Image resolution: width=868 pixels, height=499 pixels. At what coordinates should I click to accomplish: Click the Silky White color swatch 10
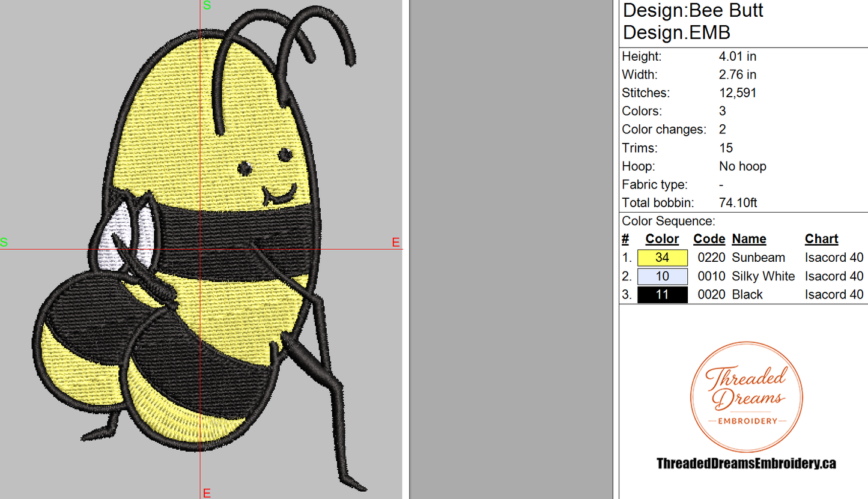662,276
